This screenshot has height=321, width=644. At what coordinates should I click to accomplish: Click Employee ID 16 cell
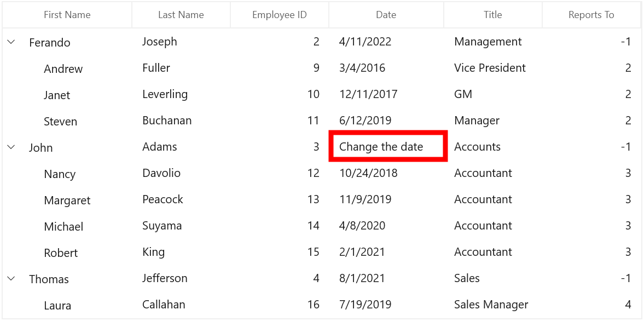[313, 305]
